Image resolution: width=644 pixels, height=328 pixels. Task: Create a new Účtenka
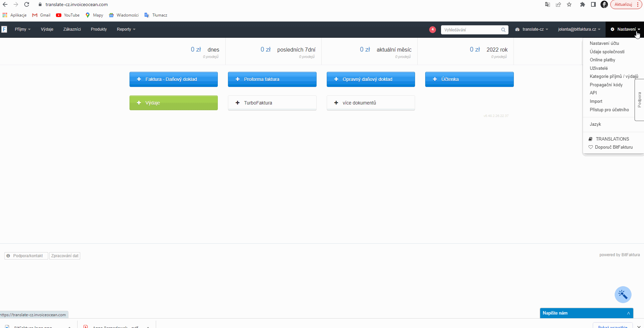[469, 79]
